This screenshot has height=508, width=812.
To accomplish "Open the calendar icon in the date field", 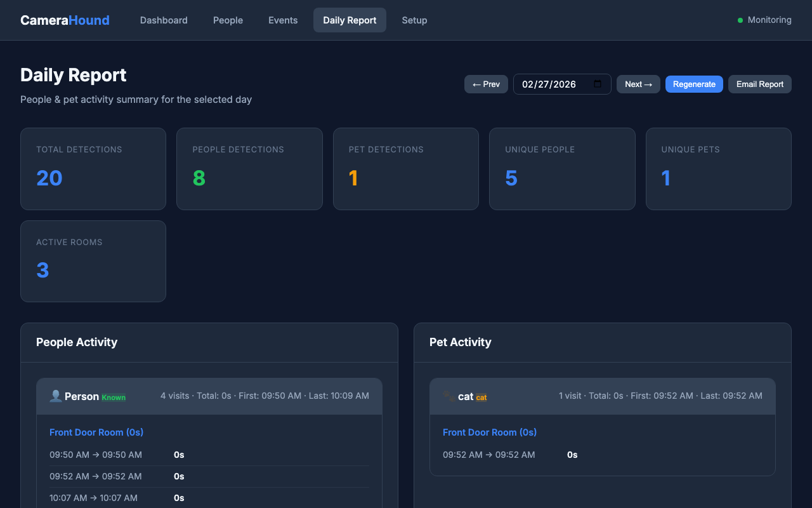I will click(x=597, y=84).
